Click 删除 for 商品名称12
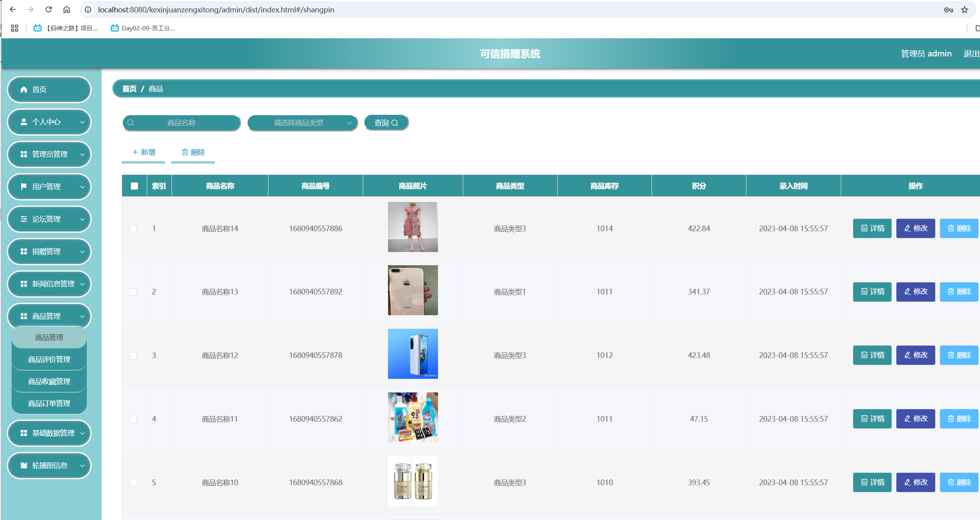The image size is (980, 520). pyautogui.click(x=959, y=355)
